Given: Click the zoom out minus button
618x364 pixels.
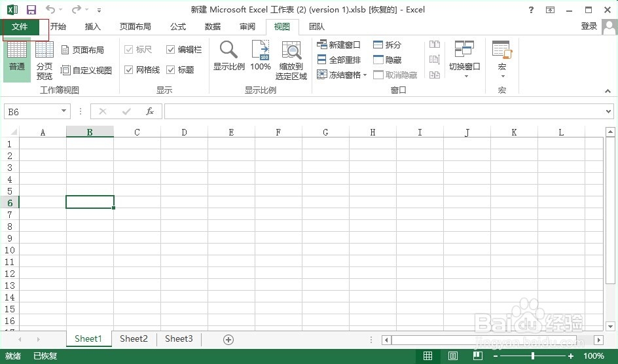Looking at the screenshot, I should (x=496, y=356).
